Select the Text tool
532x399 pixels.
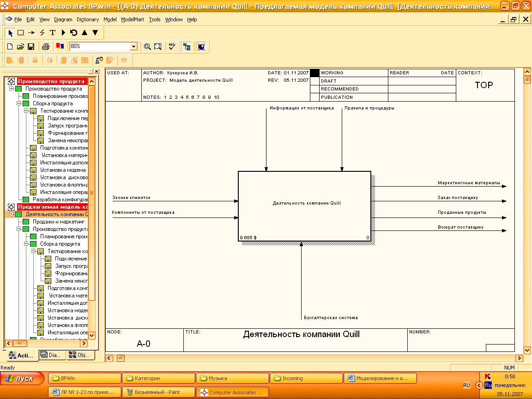pyautogui.click(x=53, y=33)
